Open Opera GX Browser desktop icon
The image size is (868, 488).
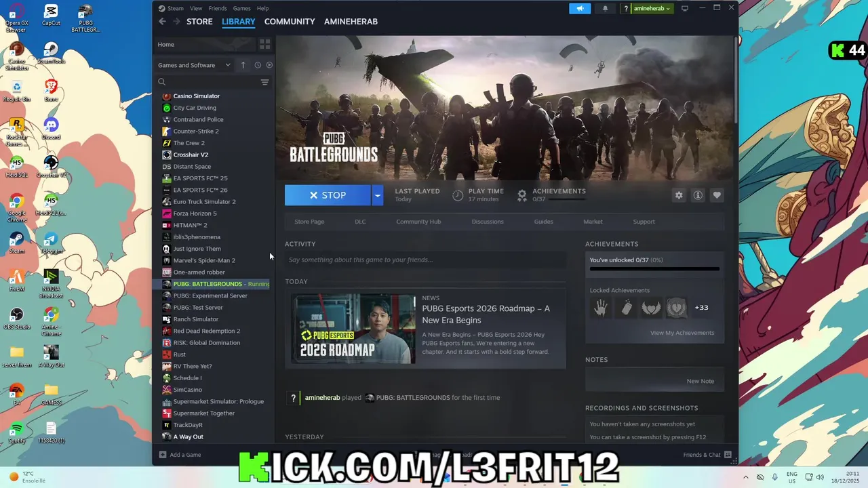point(16,18)
